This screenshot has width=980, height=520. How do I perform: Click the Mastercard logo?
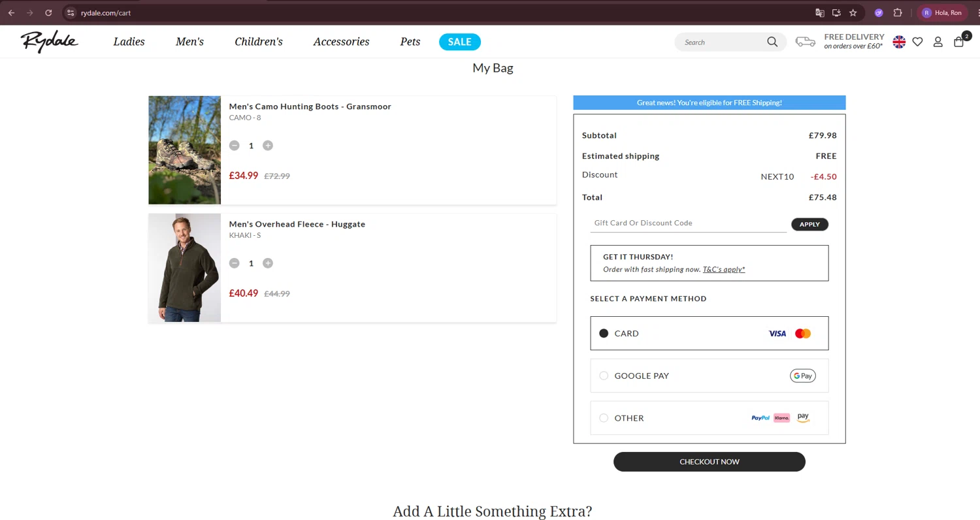click(803, 334)
